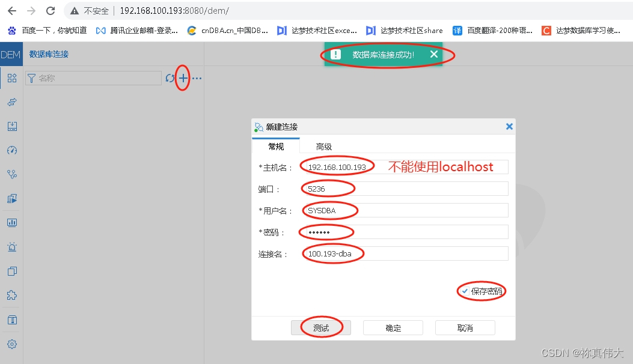Toggle the 保存密码 checkbox
Viewport: 633px width, 364px height.
pos(465,291)
